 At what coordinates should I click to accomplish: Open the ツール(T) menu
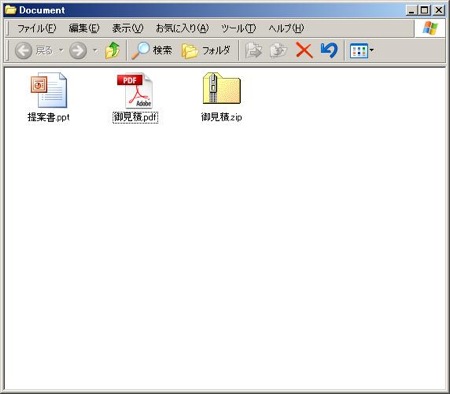point(239,28)
